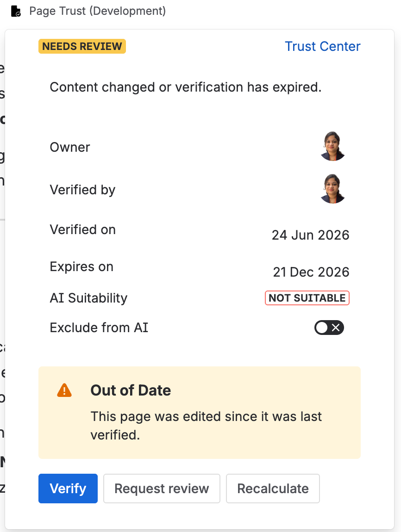Select the Verified on date 24 Jun 2026
Viewport: 401px width, 532px height.
(310, 235)
